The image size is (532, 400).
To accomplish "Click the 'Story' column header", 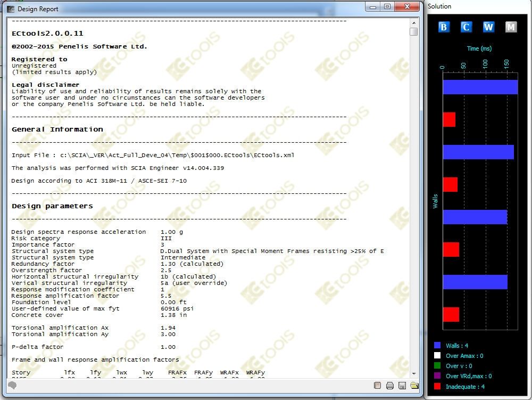I will (x=21, y=373).
